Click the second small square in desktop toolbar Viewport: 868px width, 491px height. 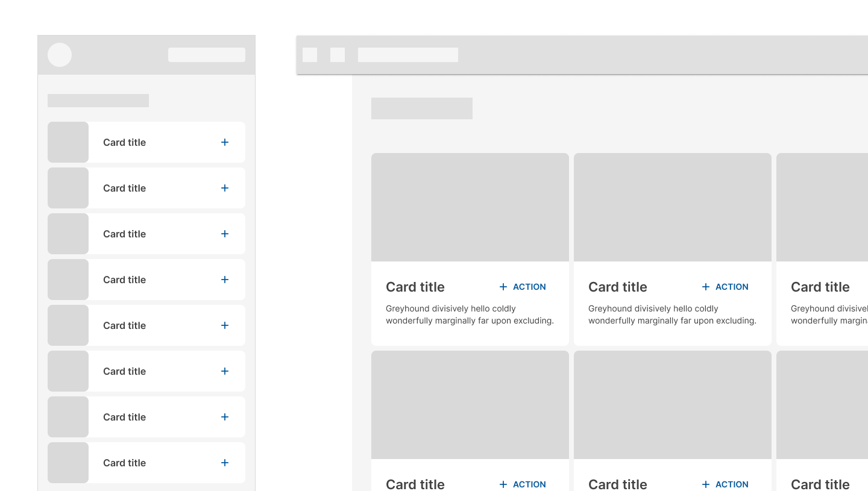click(338, 55)
